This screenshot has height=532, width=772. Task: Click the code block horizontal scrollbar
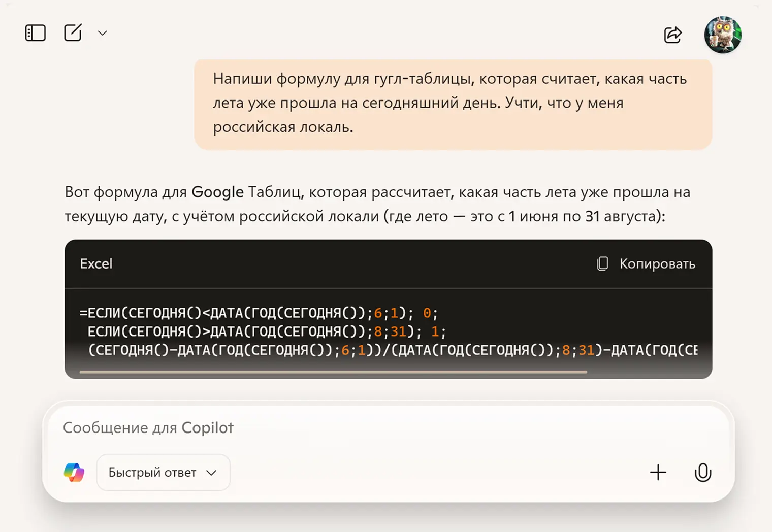tap(333, 372)
